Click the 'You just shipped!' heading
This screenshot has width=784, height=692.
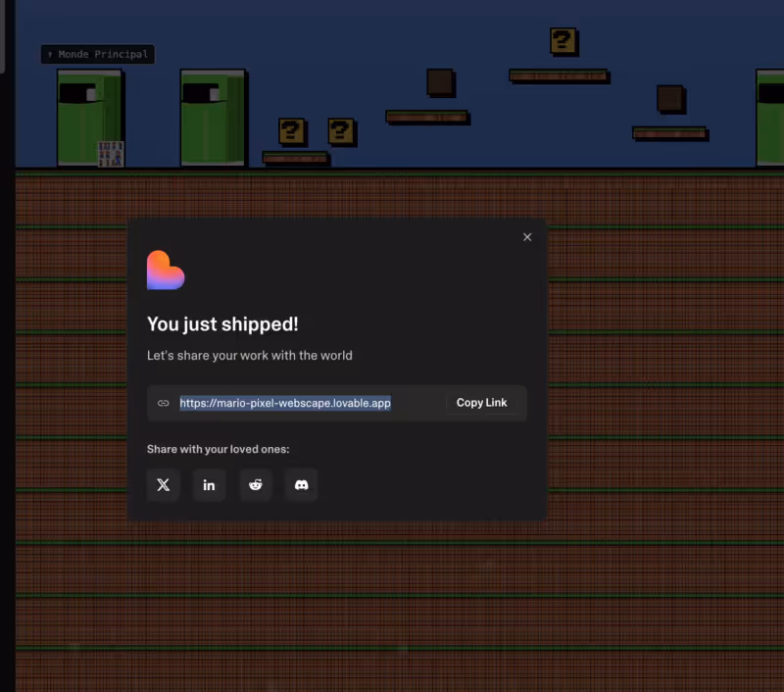coord(222,324)
